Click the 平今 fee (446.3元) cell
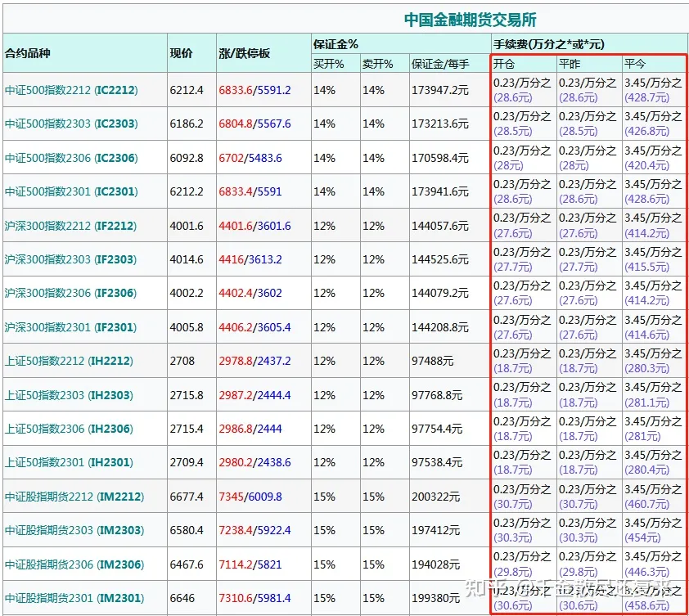The width and height of the screenshot is (689, 616). [653, 564]
